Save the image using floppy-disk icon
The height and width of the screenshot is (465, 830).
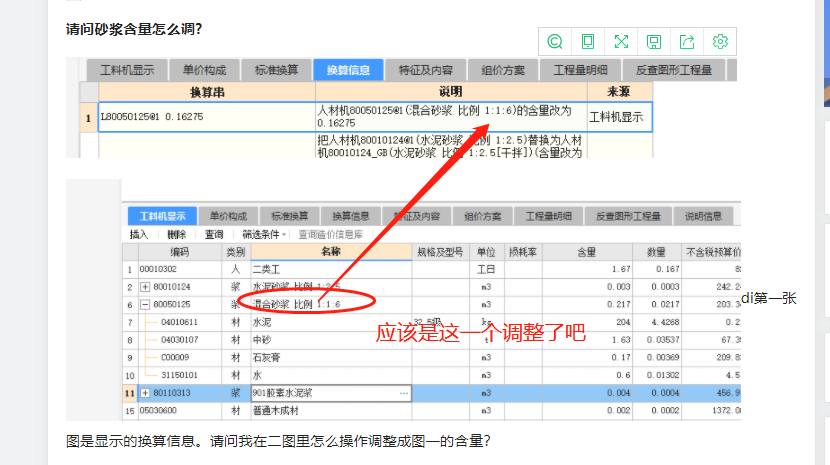point(654,41)
